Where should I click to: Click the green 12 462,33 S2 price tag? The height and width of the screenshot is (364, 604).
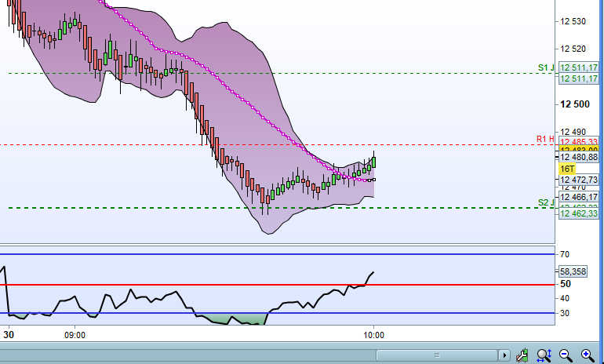(579, 213)
